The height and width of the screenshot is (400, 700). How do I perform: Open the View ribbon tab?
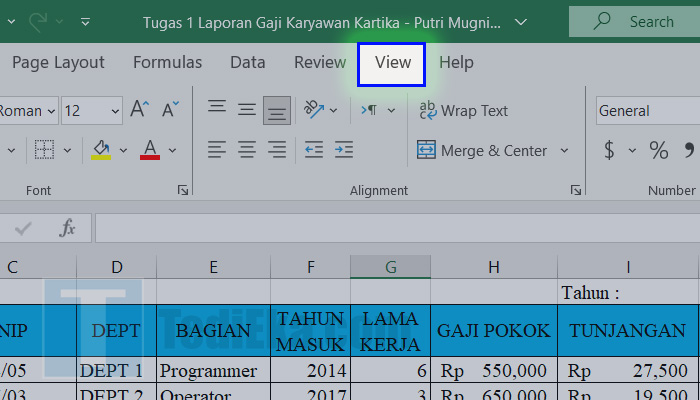click(x=392, y=64)
